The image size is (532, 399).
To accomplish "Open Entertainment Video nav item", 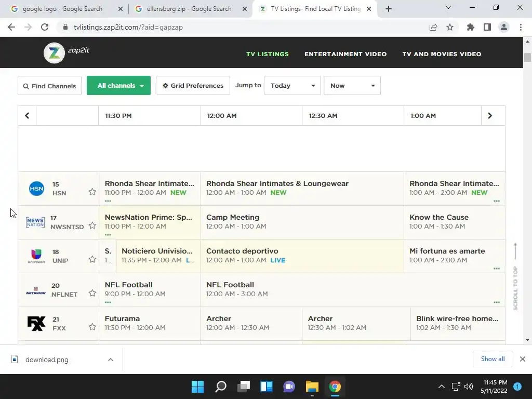I will pos(345,54).
